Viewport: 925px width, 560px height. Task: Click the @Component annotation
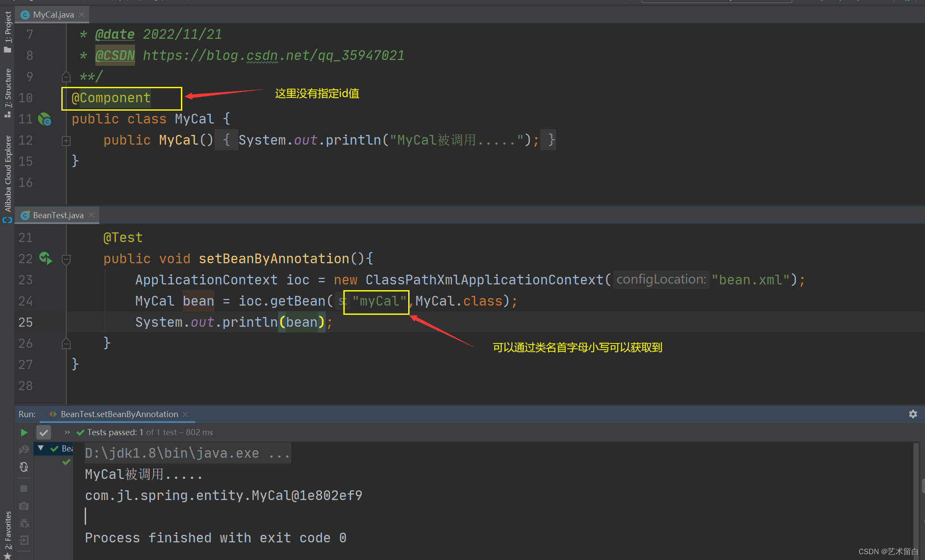(x=111, y=97)
